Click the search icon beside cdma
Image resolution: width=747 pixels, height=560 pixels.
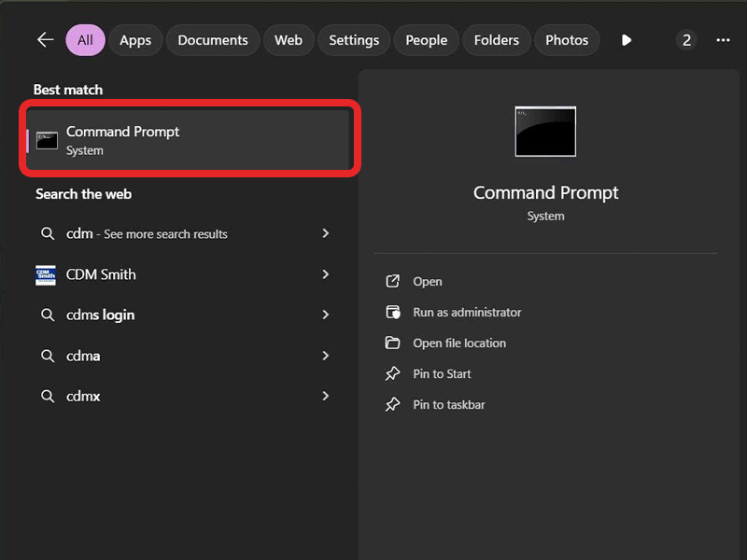(x=47, y=356)
